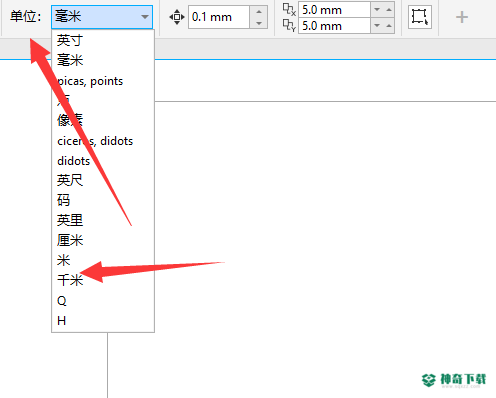Screen dimensions: 496x398
Task: Select Q unit option
Action: 103,301
